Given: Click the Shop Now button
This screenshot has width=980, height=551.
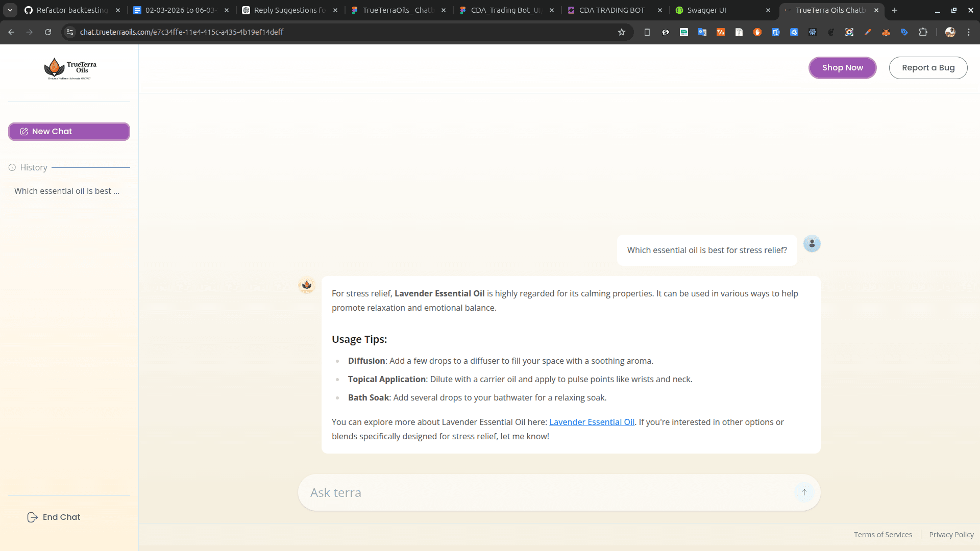Looking at the screenshot, I should coord(842,67).
